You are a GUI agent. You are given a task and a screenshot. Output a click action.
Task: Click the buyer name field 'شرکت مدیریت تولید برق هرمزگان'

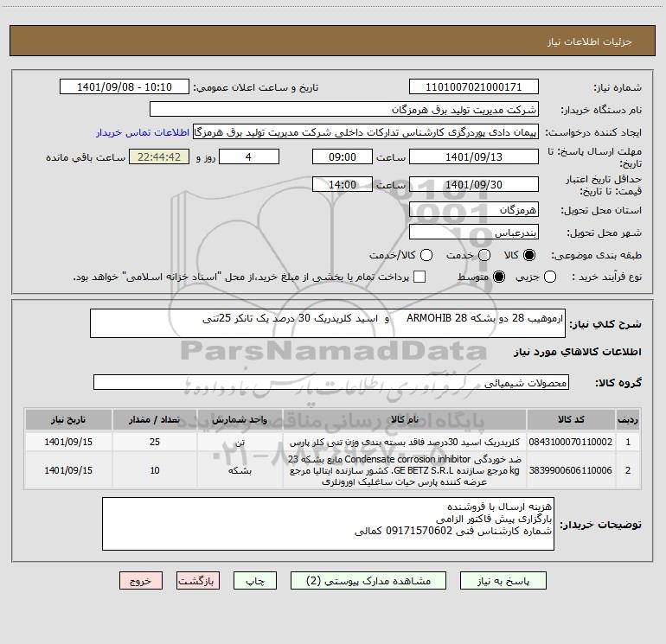pyautogui.click(x=344, y=110)
